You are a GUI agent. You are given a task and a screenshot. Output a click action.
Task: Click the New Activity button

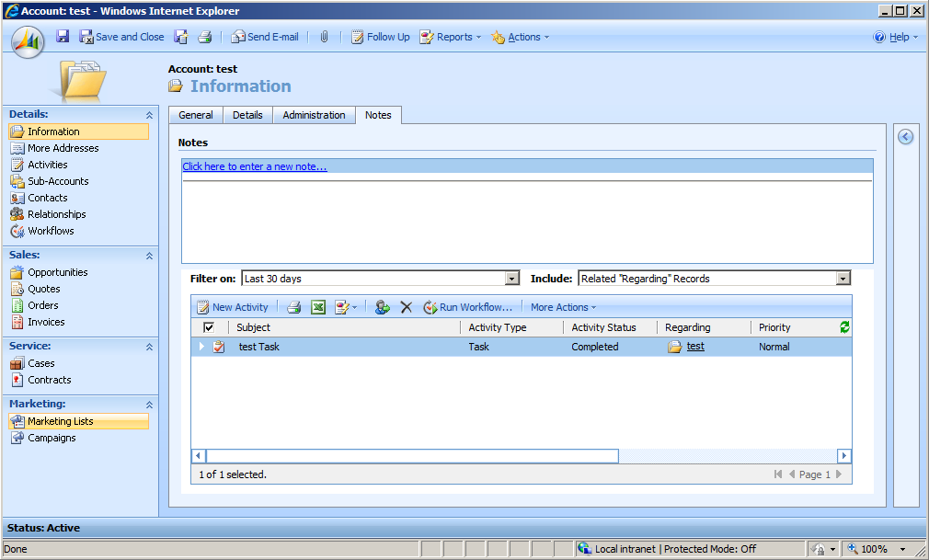(232, 307)
